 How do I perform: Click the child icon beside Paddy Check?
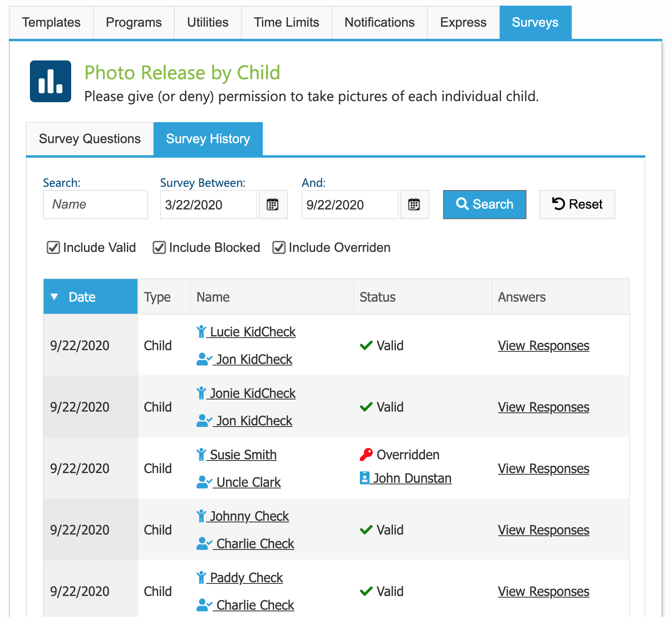pos(201,577)
